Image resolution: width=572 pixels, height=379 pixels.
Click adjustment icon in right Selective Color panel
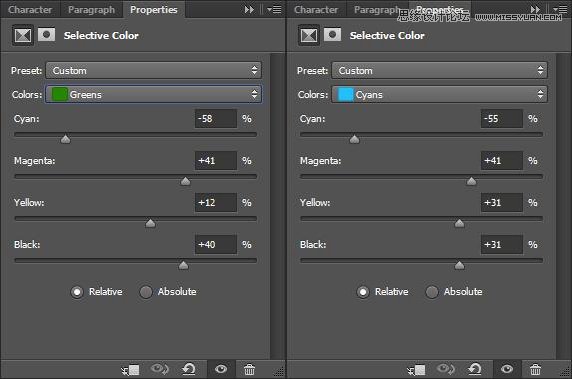click(309, 35)
